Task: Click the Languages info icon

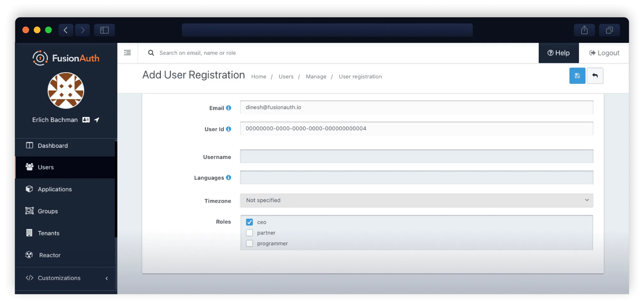Action: click(x=228, y=178)
